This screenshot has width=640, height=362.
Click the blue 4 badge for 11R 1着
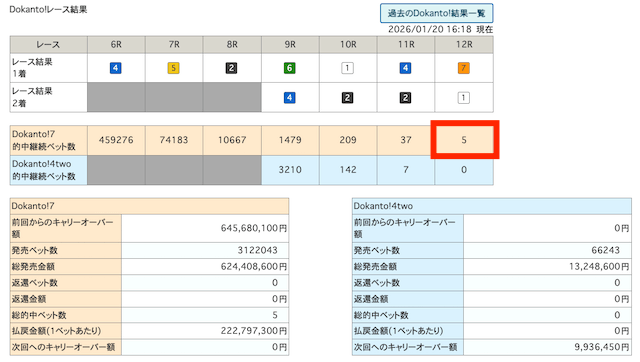tap(405, 68)
